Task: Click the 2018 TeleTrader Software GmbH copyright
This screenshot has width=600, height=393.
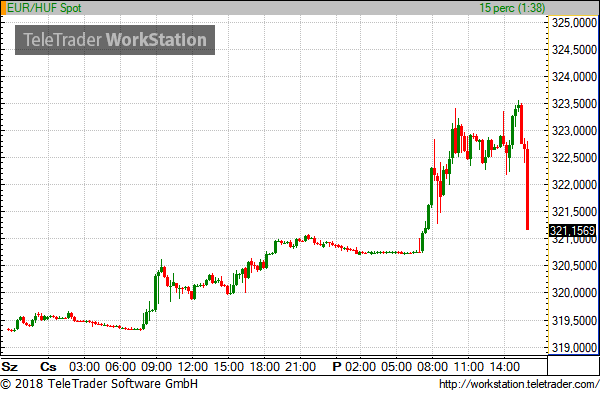Action: [x=99, y=384]
